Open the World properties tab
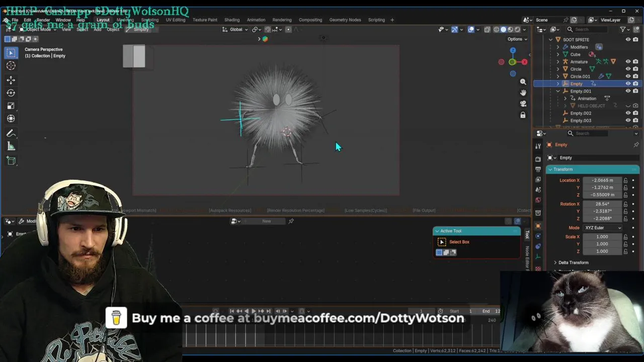The height and width of the screenshot is (362, 644). [538, 200]
